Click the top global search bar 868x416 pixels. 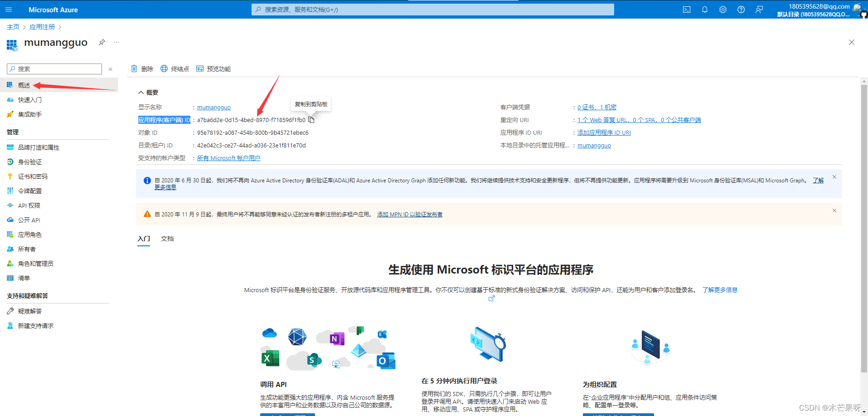pos(433,10)
